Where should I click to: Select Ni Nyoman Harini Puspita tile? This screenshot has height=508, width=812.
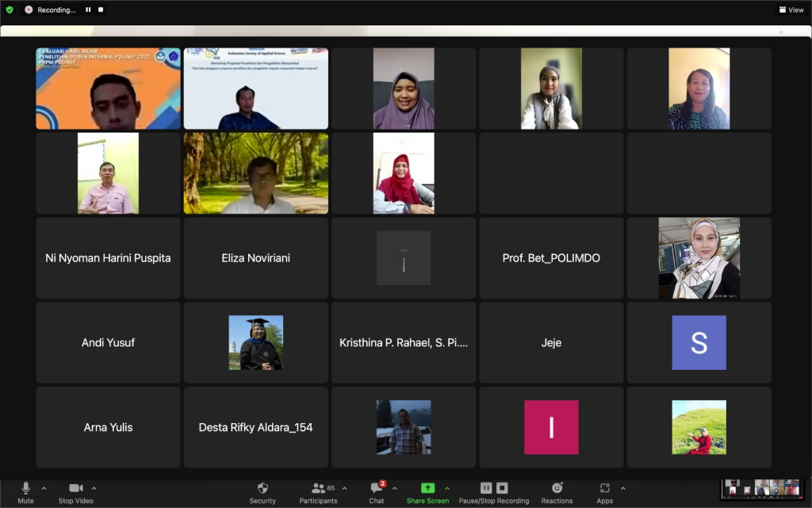pos(108,258)
